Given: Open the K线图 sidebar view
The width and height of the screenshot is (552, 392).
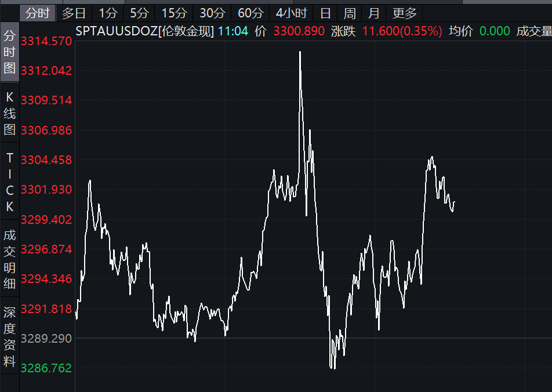Looking at the screenshot, I should pos(9,113).
